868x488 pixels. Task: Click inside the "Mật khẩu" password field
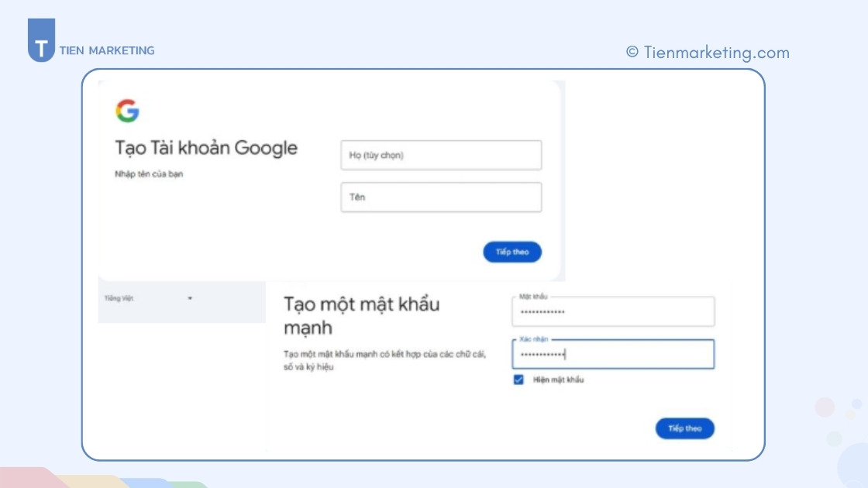613,313
